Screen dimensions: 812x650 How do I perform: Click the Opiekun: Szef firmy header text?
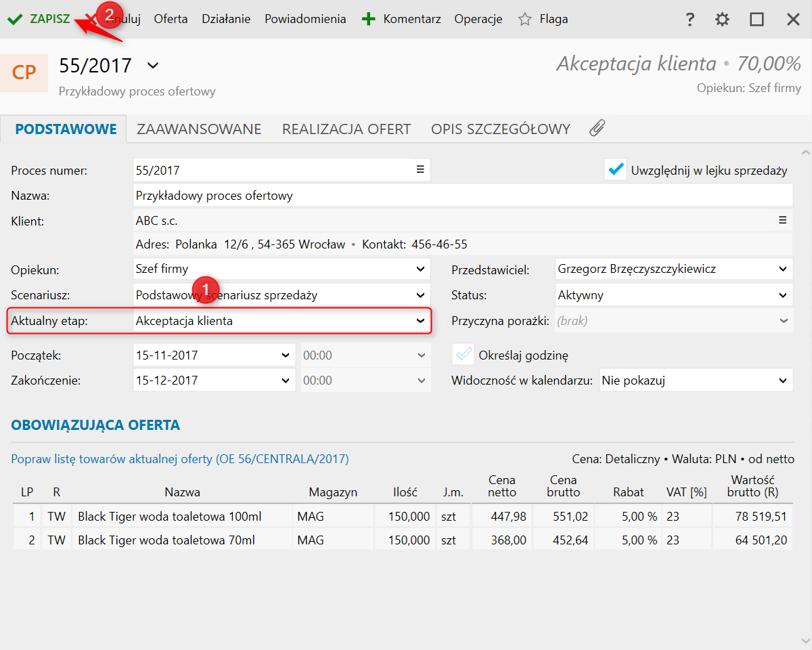[x=749, y=89]
